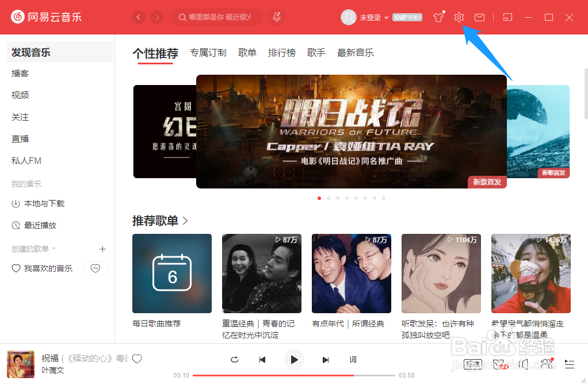Add a new playlist with plus icon
The image size is (588, 385).
tap(103, 249)
